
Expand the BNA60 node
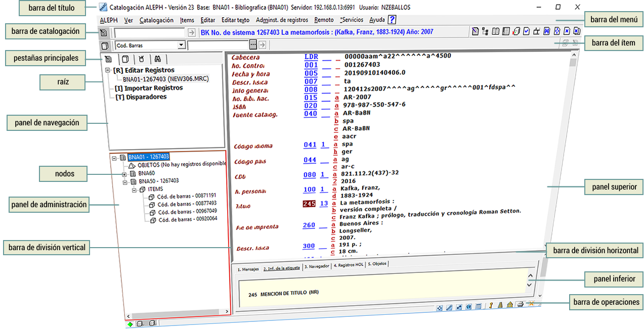(124, 174)
